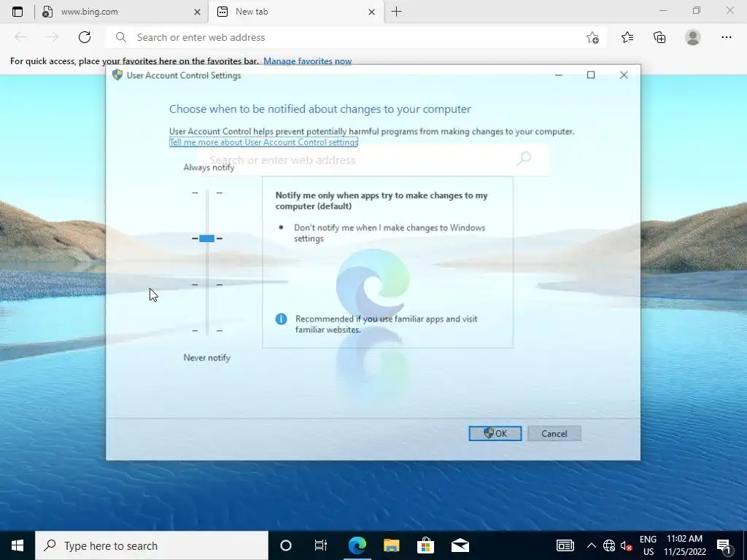The height and width of the screenshot is (560, 747).
Task: Switch to the New tab tab
Action: [295, 12]
